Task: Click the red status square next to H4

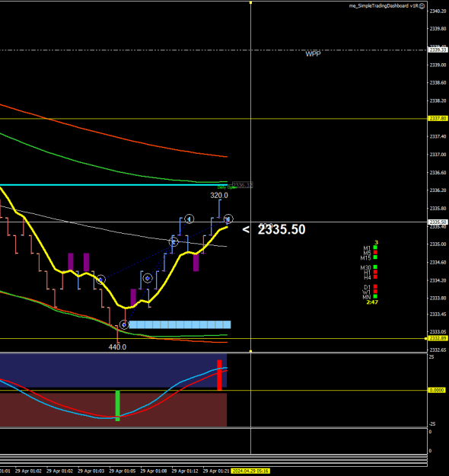Action: tap(375, 277)
